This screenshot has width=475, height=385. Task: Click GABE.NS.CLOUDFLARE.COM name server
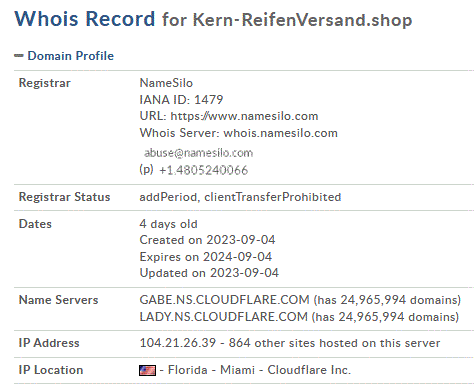click(x=224, y=300)
